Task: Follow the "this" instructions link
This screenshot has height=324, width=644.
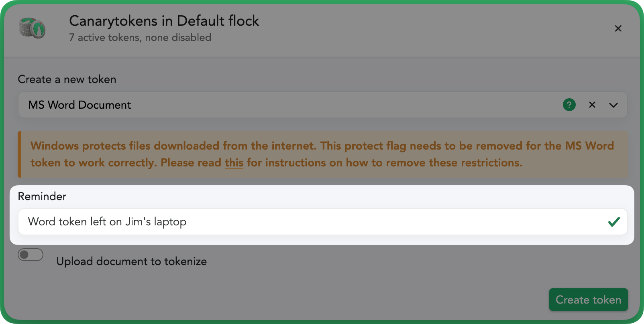Action: pos(234,163)
